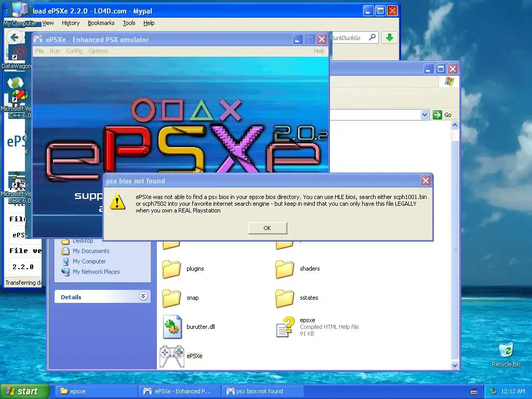Expand the Explorer address bar dropdown
532x399 pixels.
coord(424,115)
